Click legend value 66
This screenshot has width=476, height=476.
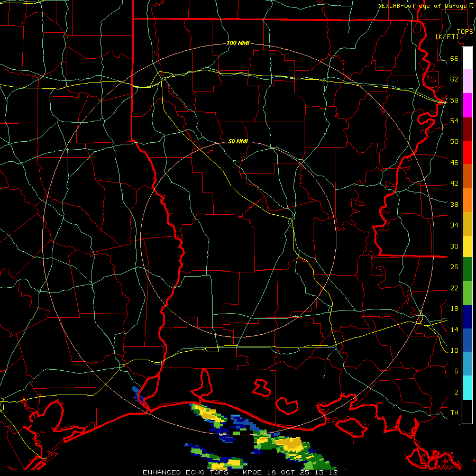[x=454, y=59]
